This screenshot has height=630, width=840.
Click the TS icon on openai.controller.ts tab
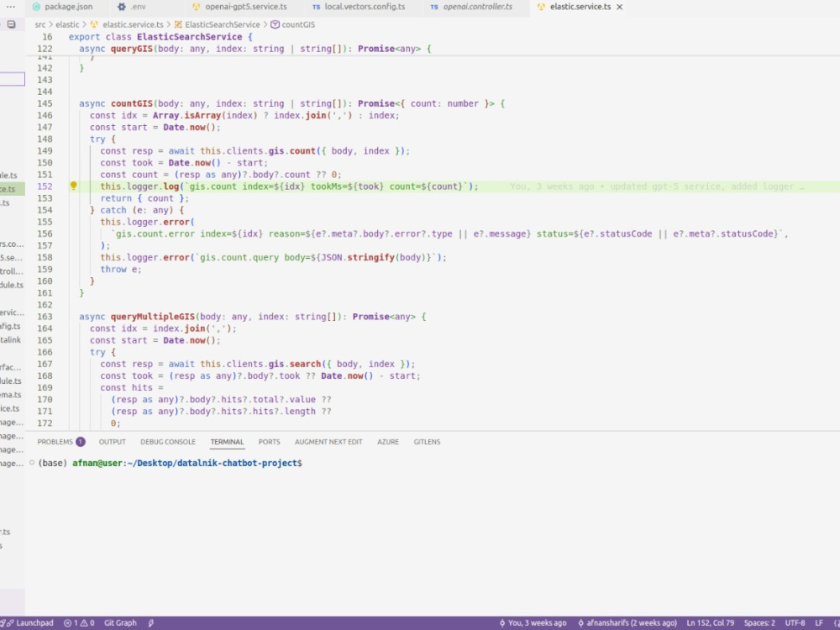434,7
